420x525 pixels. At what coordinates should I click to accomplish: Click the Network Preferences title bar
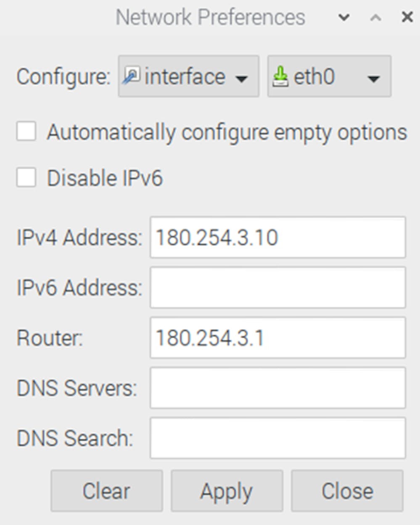pos(210,17)
